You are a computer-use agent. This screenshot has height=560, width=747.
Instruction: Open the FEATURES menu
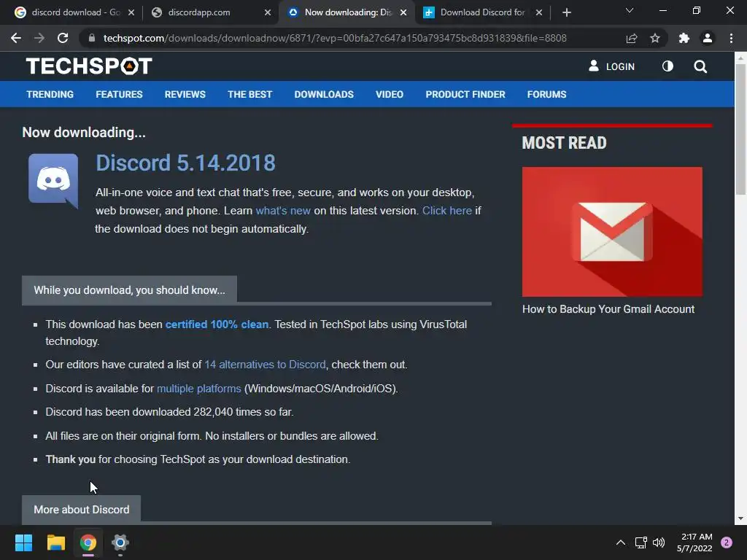(119, 94)
